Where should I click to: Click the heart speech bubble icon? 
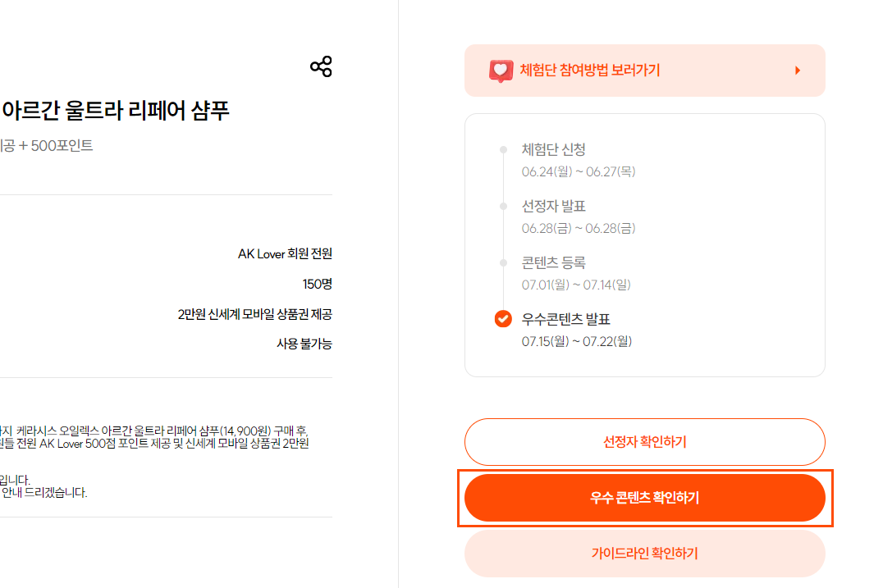501,71
